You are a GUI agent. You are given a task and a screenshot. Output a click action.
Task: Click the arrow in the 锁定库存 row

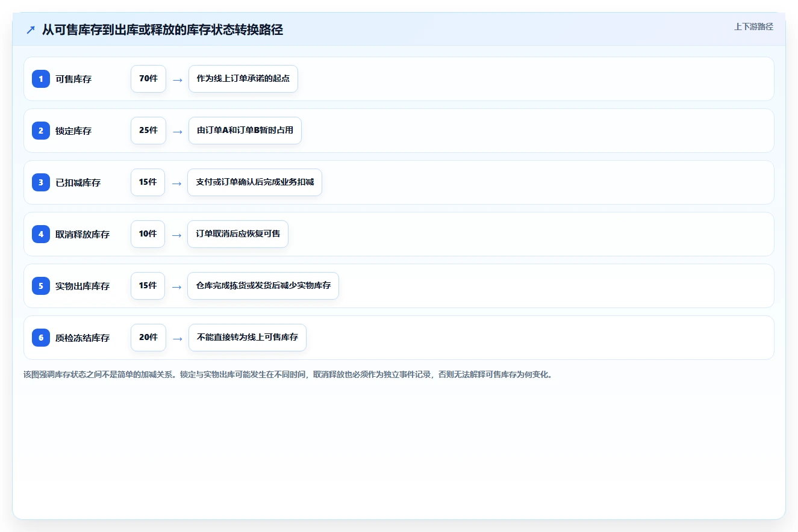click(177, 131)
